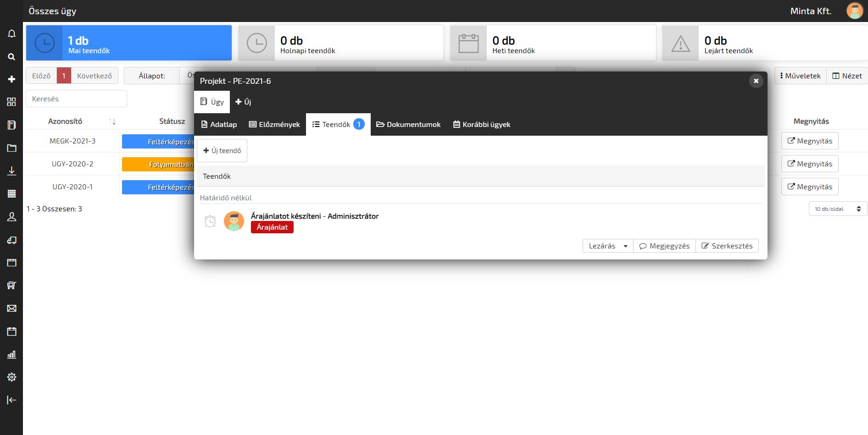Click the plus icon in left sidebar
This screenshot has height=435, width=868.
(11, 79)
